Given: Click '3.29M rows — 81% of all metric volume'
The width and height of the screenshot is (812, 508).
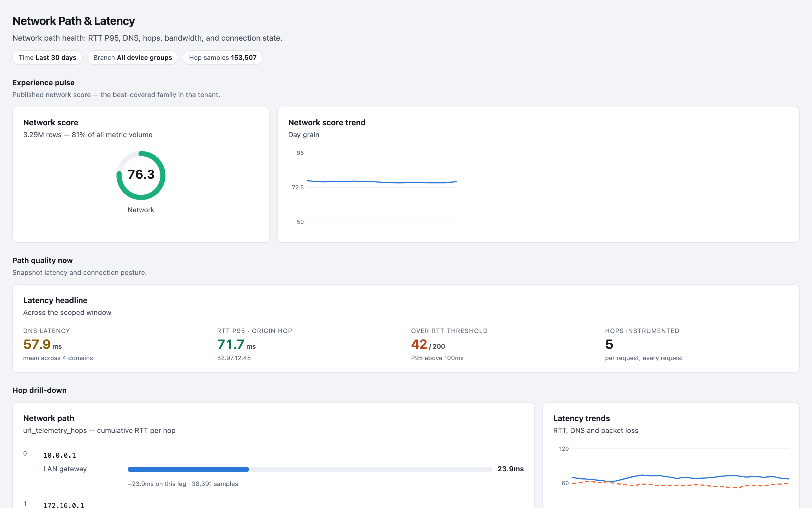Looking at the screenshot, I should click(x=88, y=135).
